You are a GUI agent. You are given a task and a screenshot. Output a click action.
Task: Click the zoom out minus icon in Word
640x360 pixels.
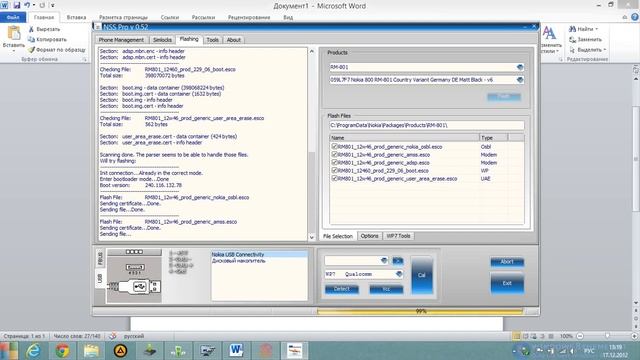[x=580, y=336]
